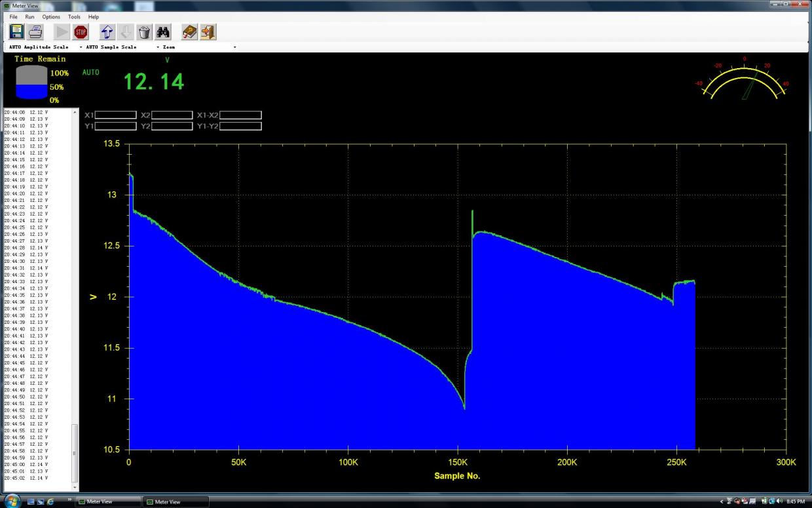The width and height of the screenshot is (812, 508).
Task: Click the X2 cursor value field
Action: (172, 115)
